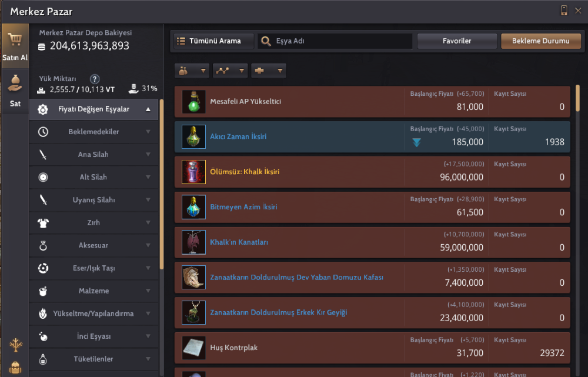The height and width of the screenshot is (377, 588).
Task: Click the Erkek Kır Geyiği trophy icon
Action: (x=193, y=312)
